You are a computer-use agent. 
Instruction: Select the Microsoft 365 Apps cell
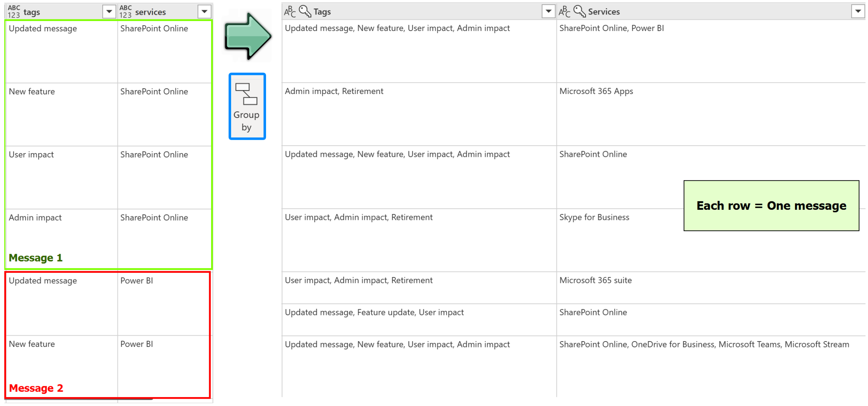click(596, 91)
